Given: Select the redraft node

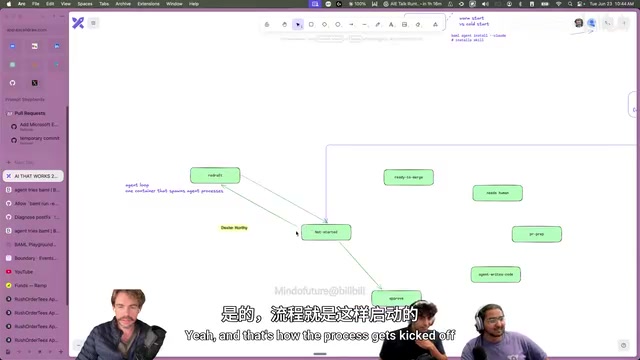Looking at the screenshot, I should pos(215,176).
